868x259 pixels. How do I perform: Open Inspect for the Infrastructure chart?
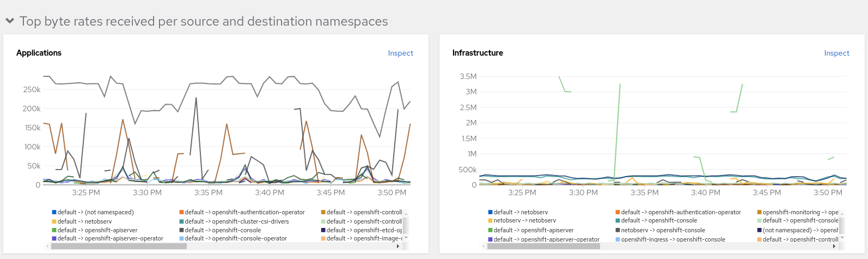pyautogui.click(x=836, y=53)
